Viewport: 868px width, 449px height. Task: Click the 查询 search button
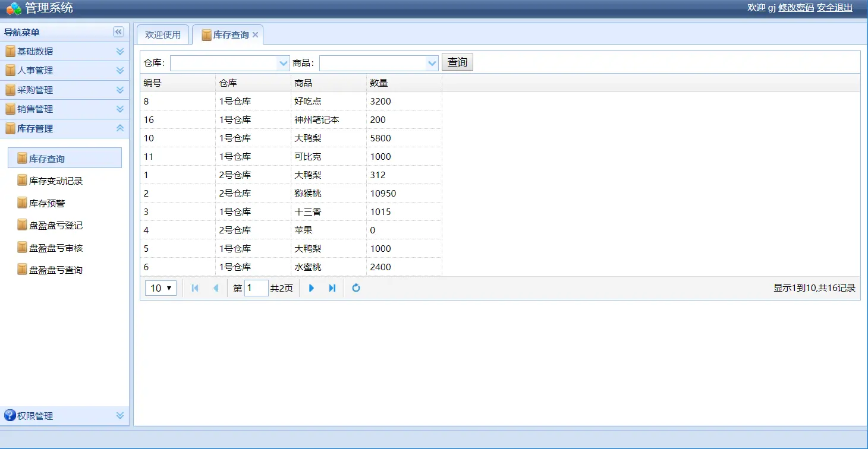pos(457,62)
